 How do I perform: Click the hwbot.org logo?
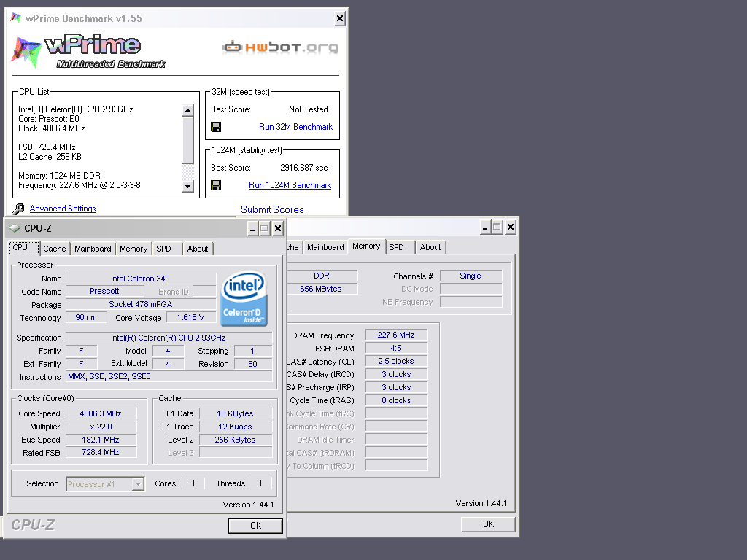[281, 47]
